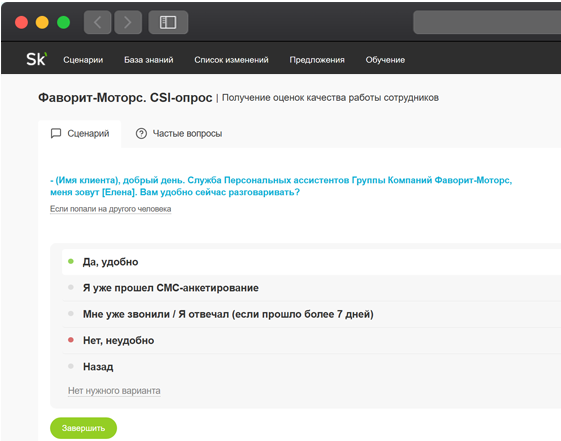Open the Сценарии menu item
Image resolution: width=561 pixels, height=441 pixels.
[83, 60]
